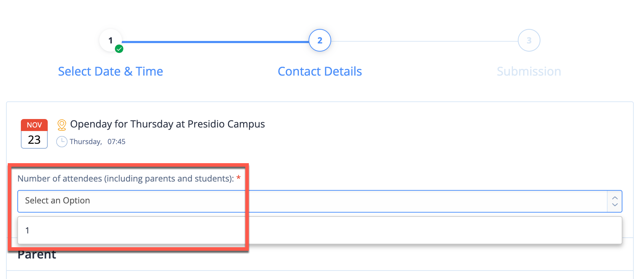Click the green checkmark badge on step 1

click(x=119, y=49)
